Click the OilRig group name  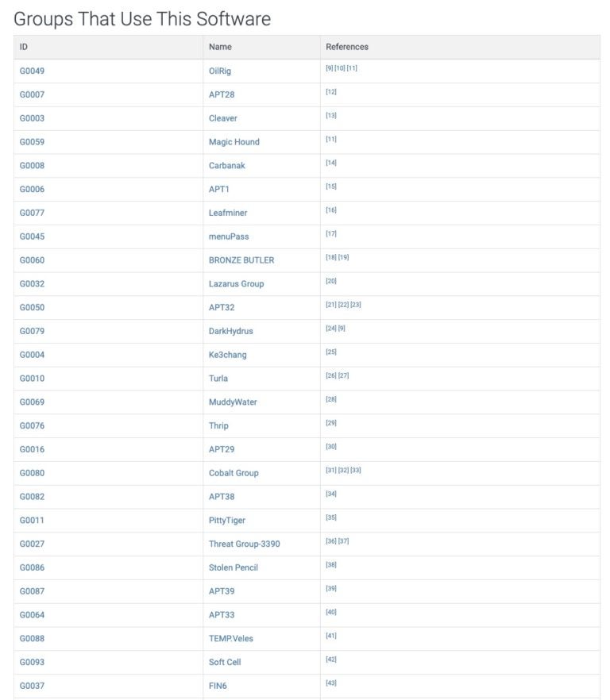(x=220, y=71)
